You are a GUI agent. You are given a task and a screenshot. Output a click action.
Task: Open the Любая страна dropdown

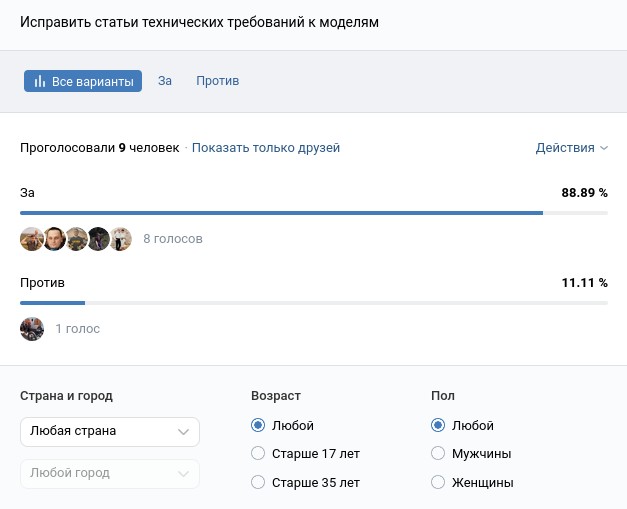tap(110, 431)
